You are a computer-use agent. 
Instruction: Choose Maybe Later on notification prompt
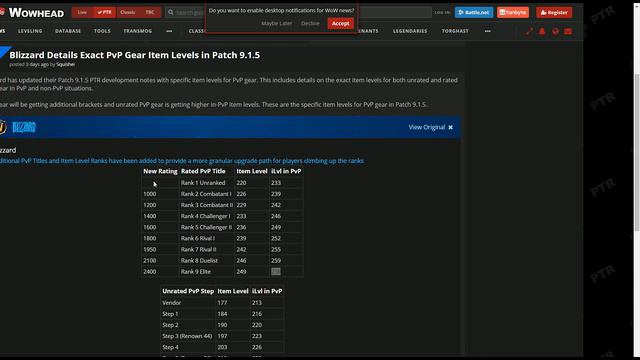[x=276, y=23]
